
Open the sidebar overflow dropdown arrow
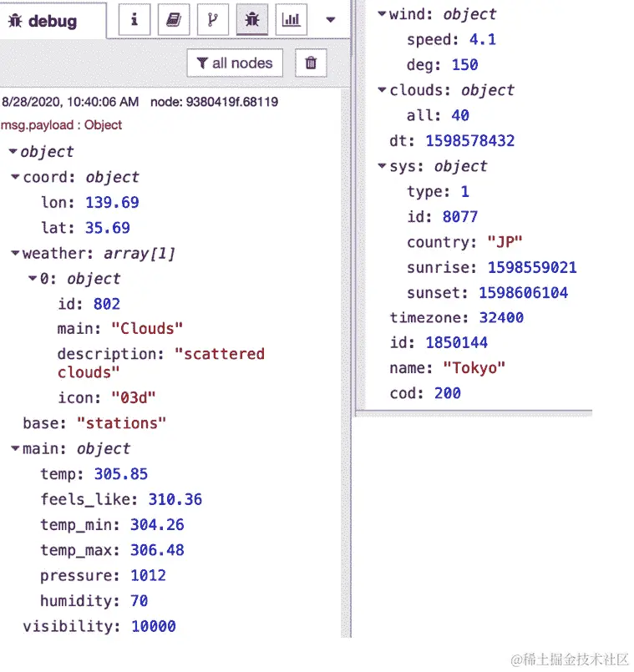click(329, 18)
